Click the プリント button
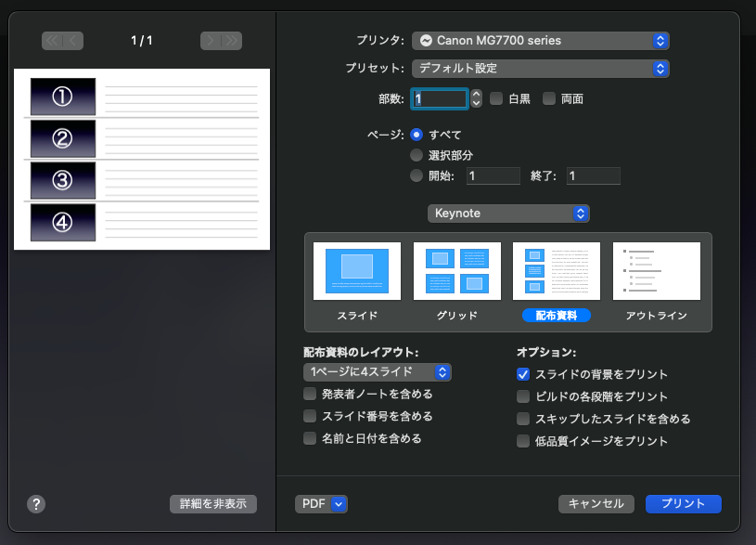 pyautogui.click(x=683, y=504)
